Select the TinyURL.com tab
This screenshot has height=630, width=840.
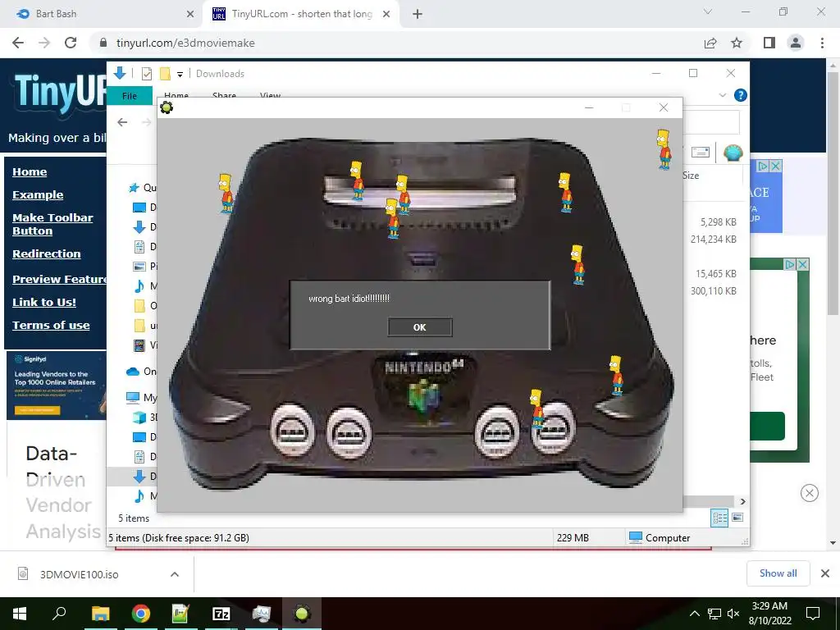[301, 14]
